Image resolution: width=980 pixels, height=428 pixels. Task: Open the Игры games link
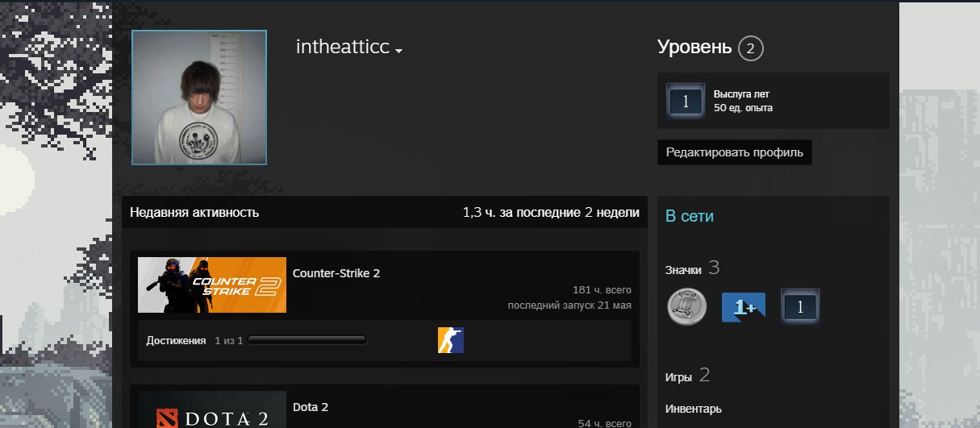678,376
